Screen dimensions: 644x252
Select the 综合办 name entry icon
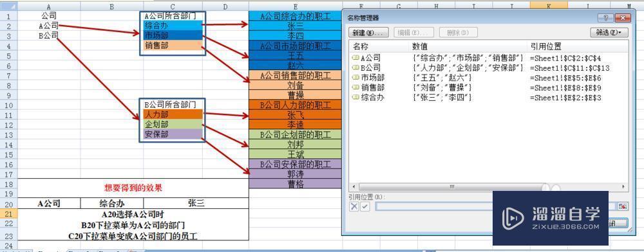click(x=355, y=98)
